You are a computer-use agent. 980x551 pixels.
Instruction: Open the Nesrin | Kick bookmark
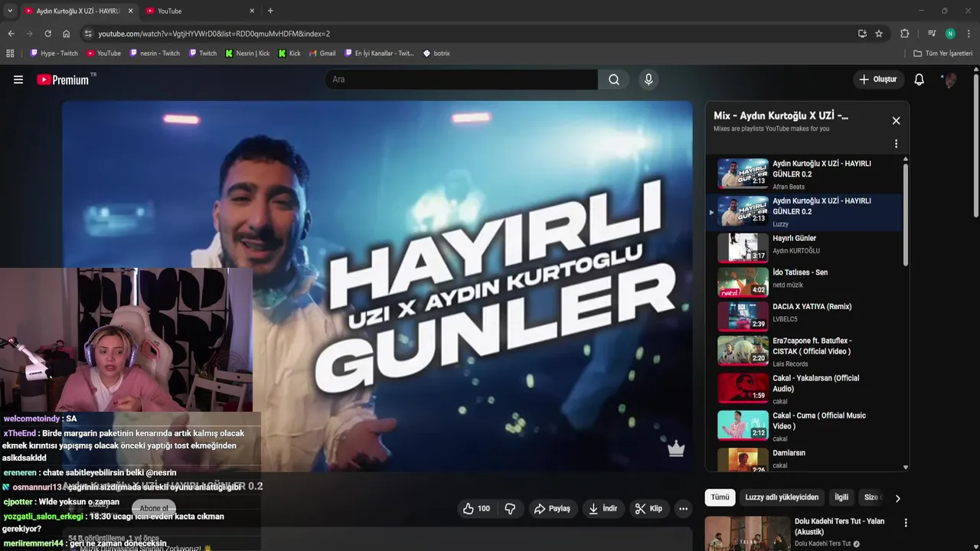(x=247, y=54)
